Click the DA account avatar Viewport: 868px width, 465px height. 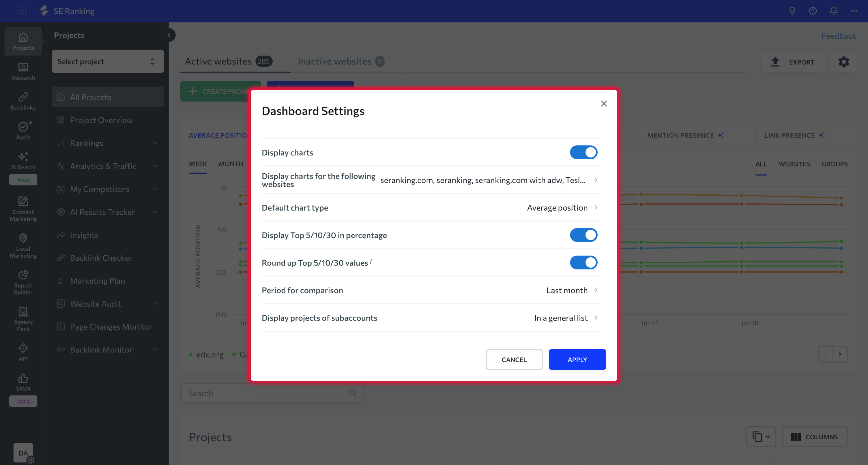[x=23, y=453]
